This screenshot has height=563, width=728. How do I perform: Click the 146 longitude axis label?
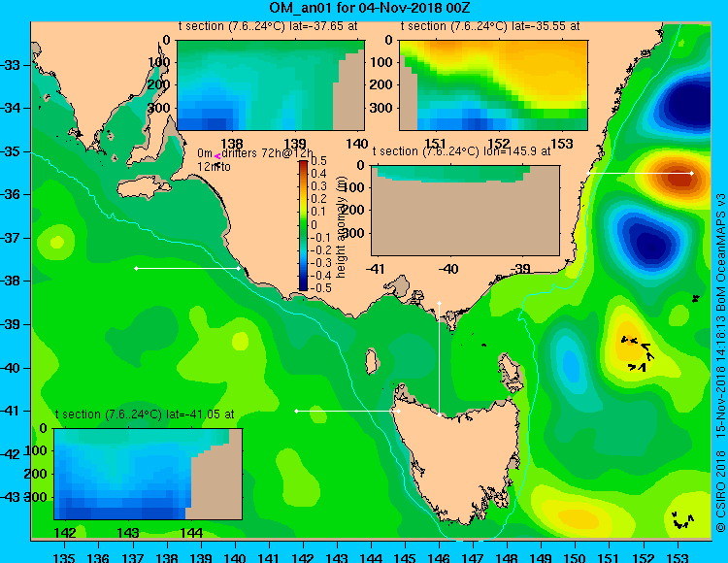(x=439, y=558)
